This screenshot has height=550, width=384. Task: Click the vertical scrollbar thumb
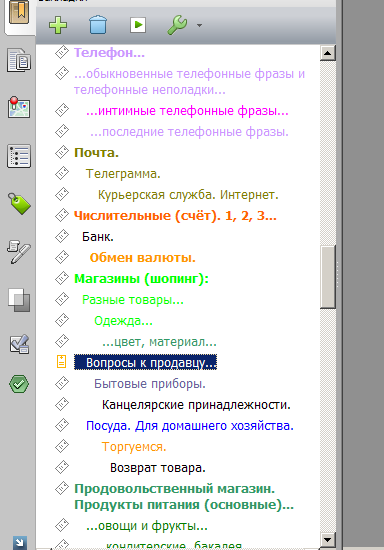coord(328,277)
